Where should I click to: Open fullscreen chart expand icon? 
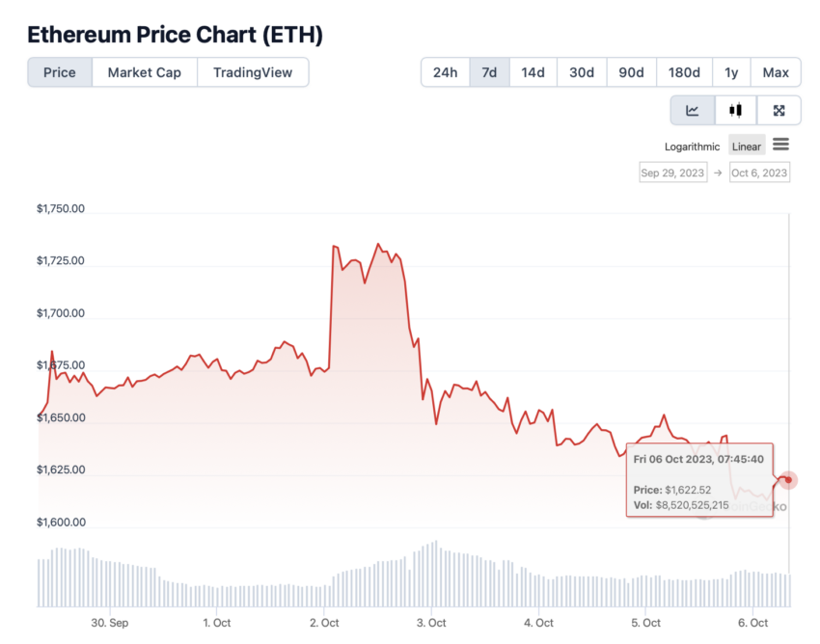coord(779,110)
